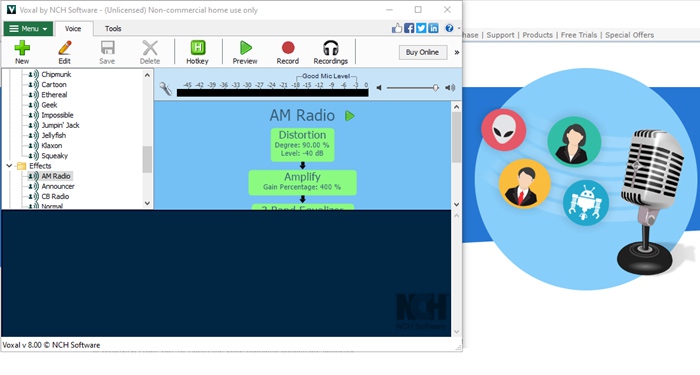Select Announcer effect voice
The height and width of the screenshot is (375, 700).
[x=58, y=187]
